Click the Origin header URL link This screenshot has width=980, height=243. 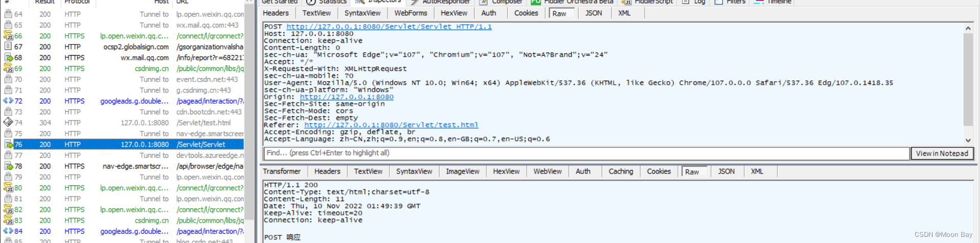347,96
